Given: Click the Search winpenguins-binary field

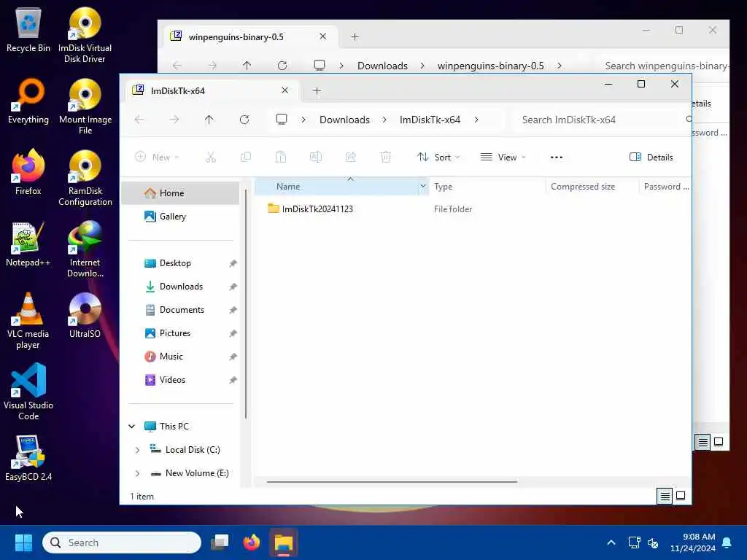Looking at the screenshot, I should [662, 66].
